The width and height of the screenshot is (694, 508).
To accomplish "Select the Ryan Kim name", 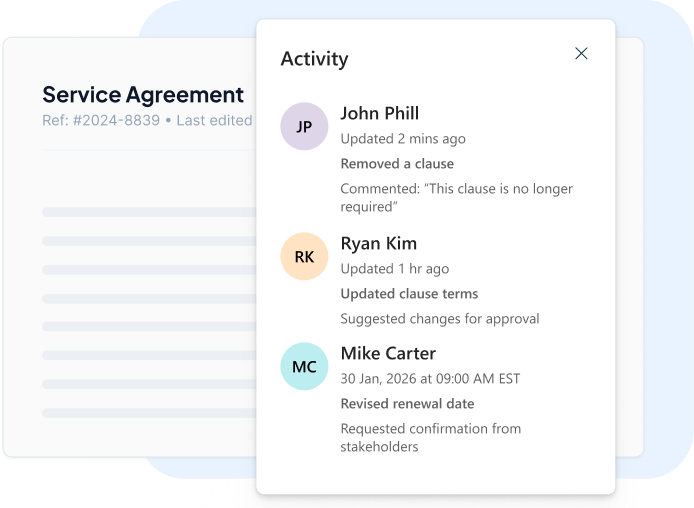I will [x=378, y=243].
